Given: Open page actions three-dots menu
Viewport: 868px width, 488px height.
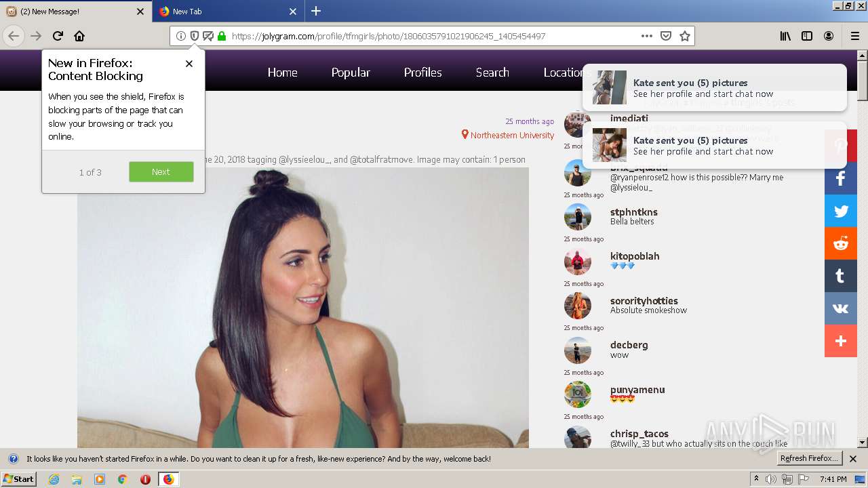Looking at the screenshot, I should tap(646, 36).
